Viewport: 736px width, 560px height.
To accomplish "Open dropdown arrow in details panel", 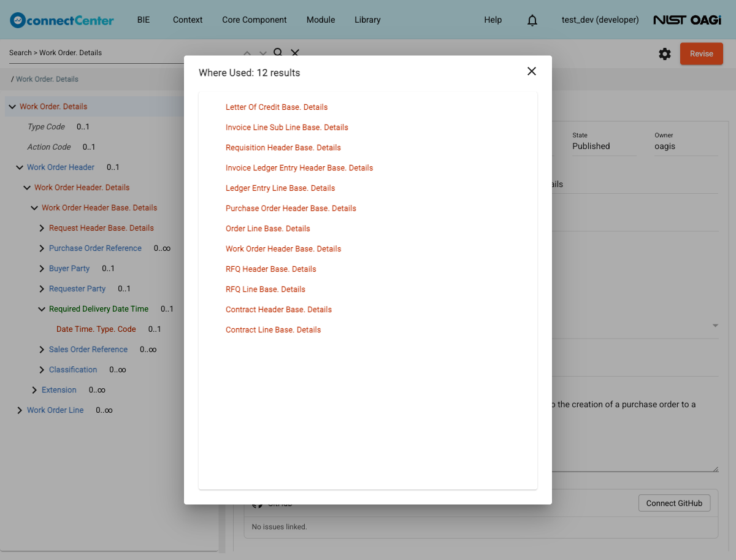I will [715, 326].
